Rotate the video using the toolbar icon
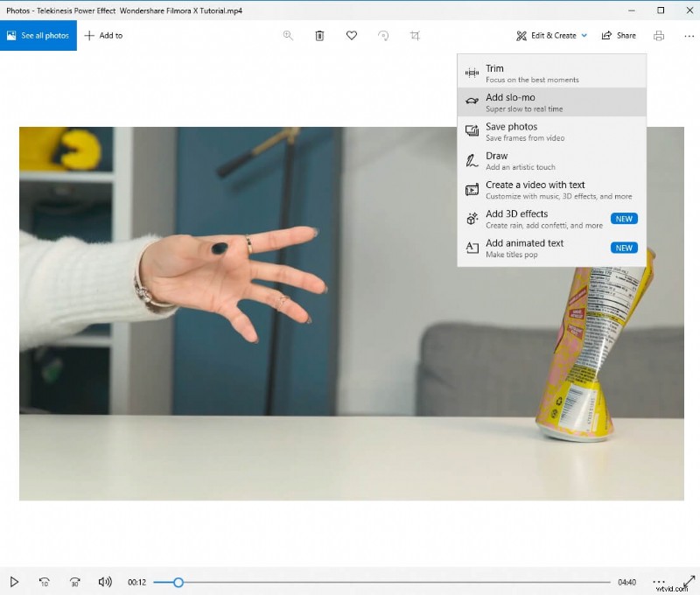This screenshot has height=595, width=700. click(383, 36)
